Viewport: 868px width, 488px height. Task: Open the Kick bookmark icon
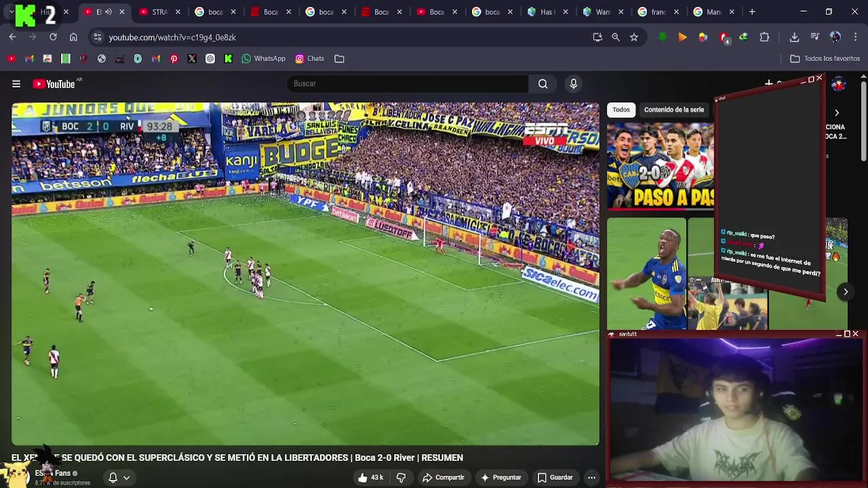[x=228, y=59]
